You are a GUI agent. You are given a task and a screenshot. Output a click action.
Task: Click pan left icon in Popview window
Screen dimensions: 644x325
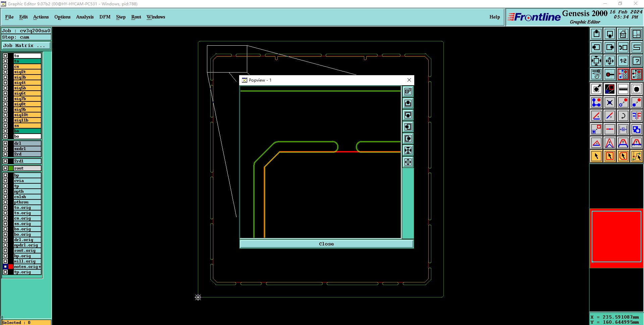408,127
